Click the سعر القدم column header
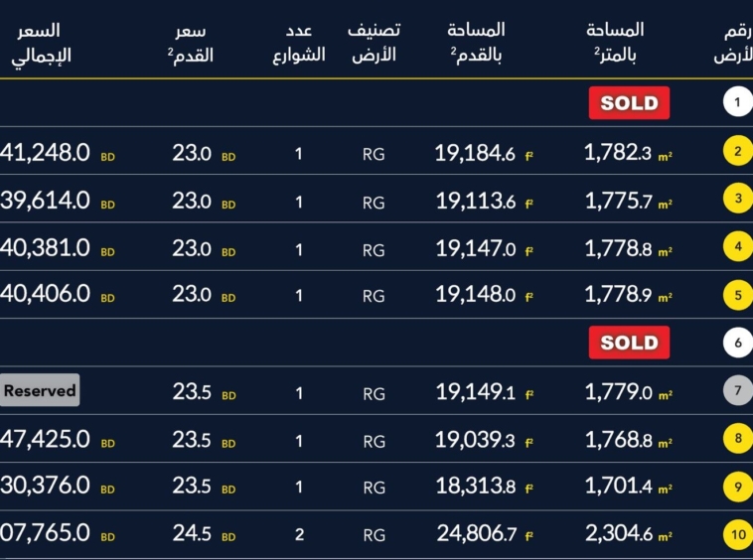Viewport: 753px width, 560px height. point(192,44)
